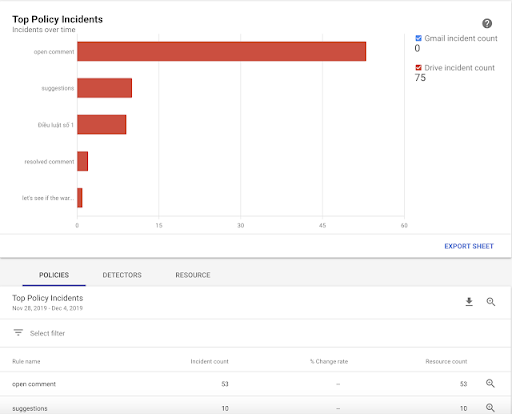This screenshot has width=512, height=414.
Task: Sort by Rule name column header
Action: click(x=26, y=361)
